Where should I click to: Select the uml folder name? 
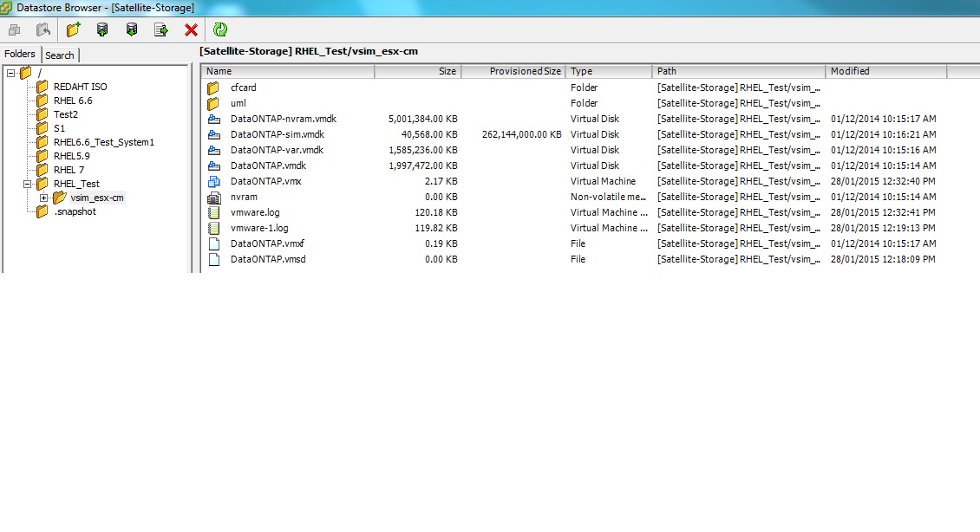pos(238,103)
